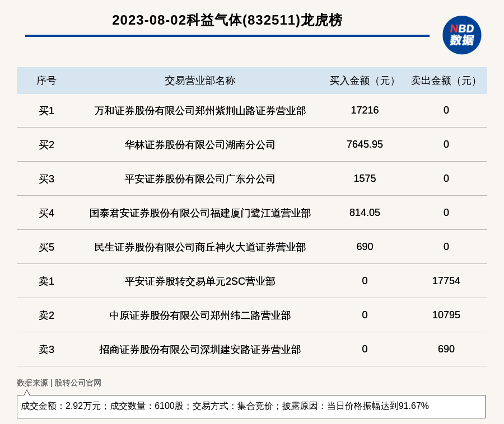Select the 买5 row label
Screen dimensions: 504x424
click(46, 247)
